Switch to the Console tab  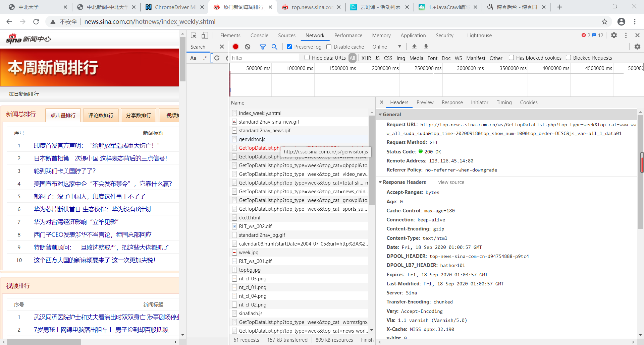coord(259,36)
